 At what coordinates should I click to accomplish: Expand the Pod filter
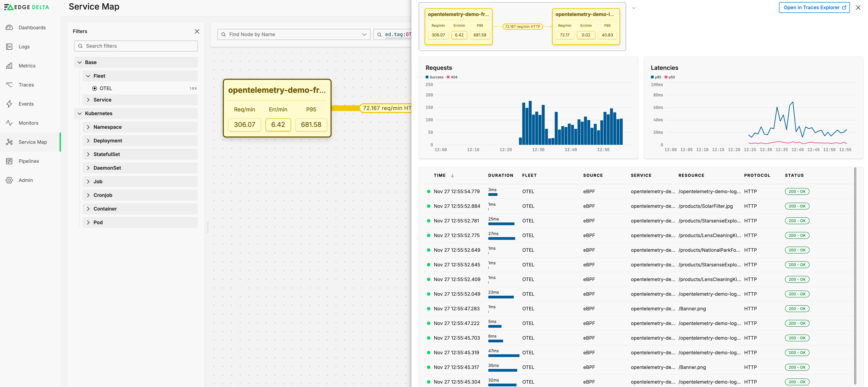click(140, 222)
